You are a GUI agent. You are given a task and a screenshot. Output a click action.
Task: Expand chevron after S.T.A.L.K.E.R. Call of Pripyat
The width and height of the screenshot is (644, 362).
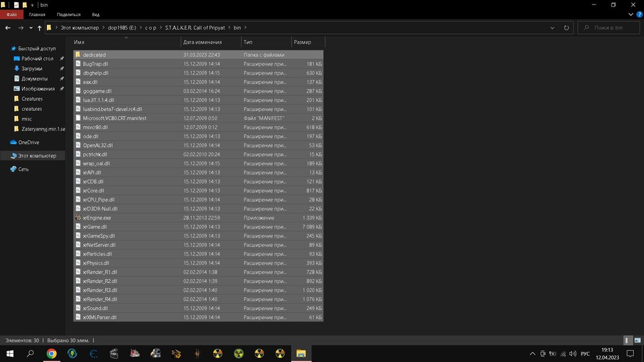[x=229, y=28]
